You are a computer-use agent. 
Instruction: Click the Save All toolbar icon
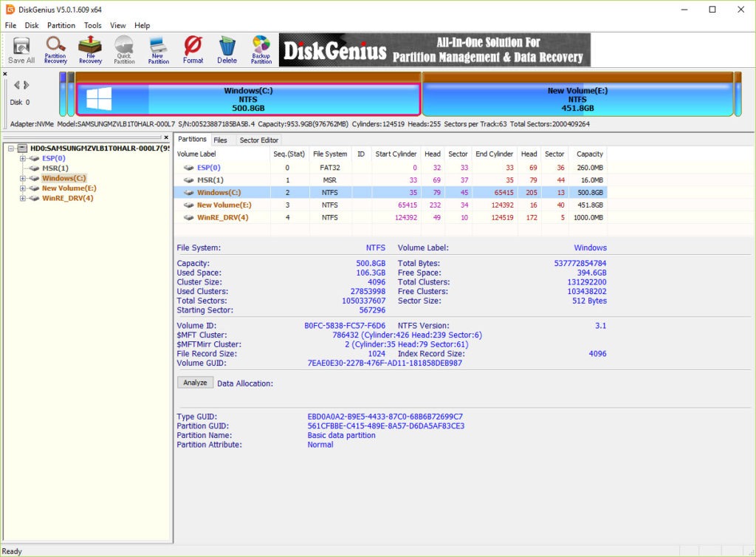[21, 50]
